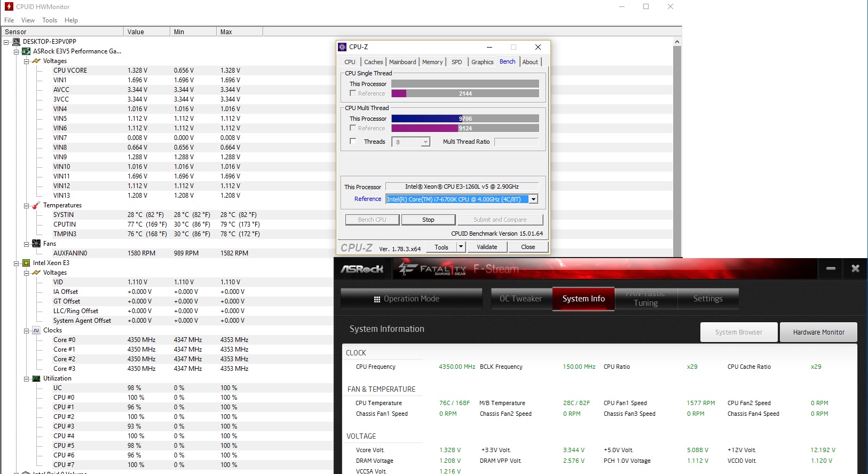
Task: Switch to the Mainboard tab in CPU-Z
Action: click(x=403, y=62)
